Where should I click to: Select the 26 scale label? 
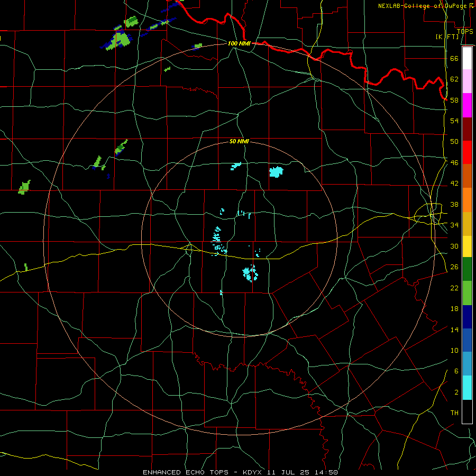[454, 267]
